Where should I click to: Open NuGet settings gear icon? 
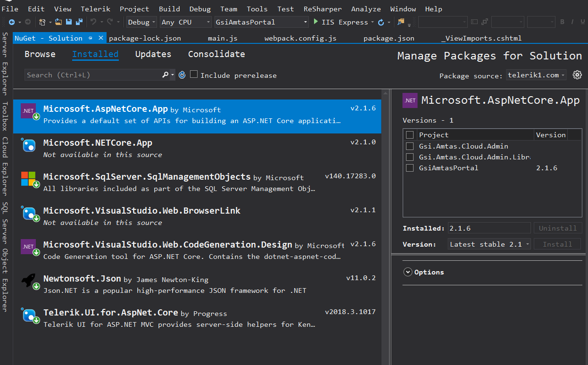click(577, 75)
